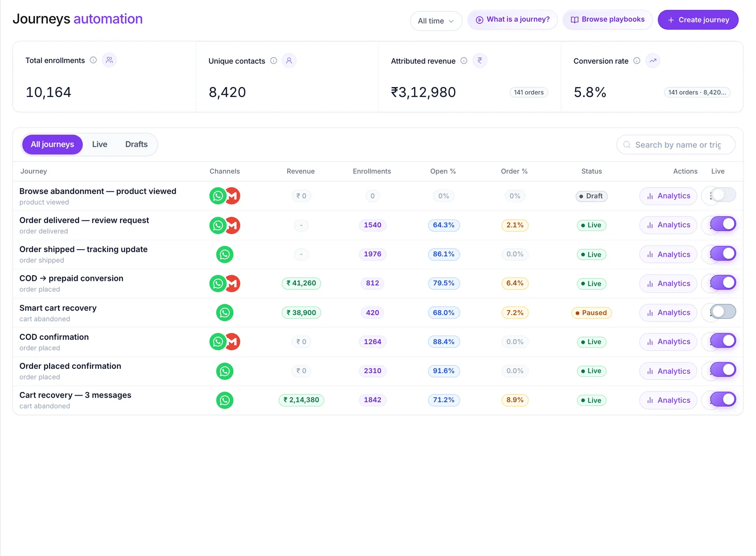Open the All time date range dropdown
756x556 pixels.
click(x=436, y=21)
